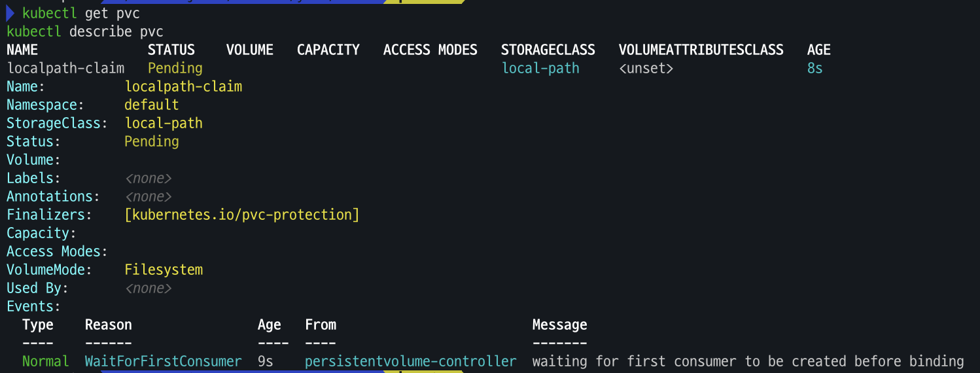Click the yellow Pending status in the table row
Screen dimensions: 980x373
[x=175, y=68]
